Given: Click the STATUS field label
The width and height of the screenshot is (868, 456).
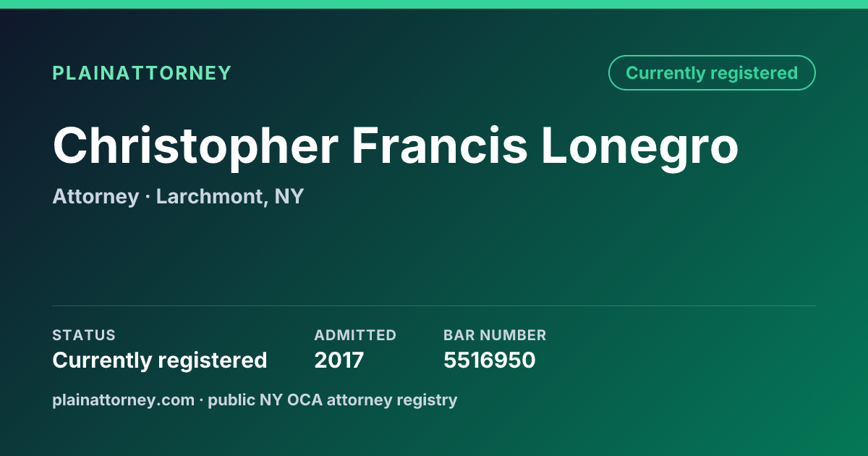Looking at the screenshot, I should pos(84,335).
